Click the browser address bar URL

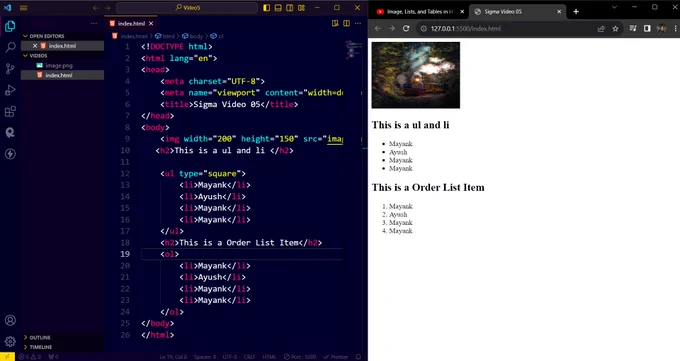[465, 29]
